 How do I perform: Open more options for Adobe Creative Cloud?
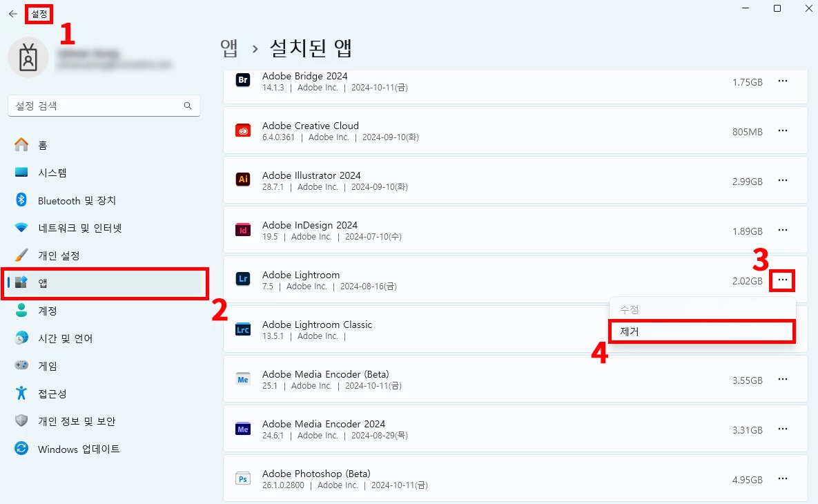tap(783, 131)
